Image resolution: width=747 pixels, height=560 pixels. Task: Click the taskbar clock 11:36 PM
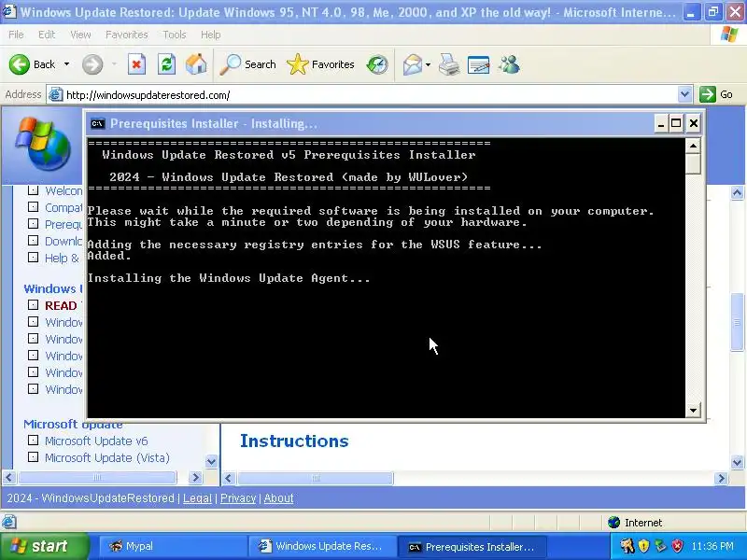point(712,546)
